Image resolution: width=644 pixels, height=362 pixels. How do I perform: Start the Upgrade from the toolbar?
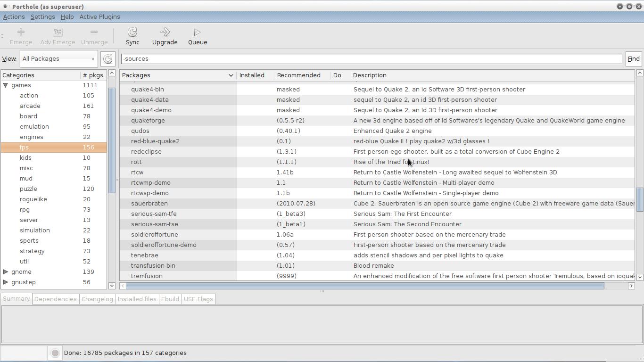(x=165, y=36)
